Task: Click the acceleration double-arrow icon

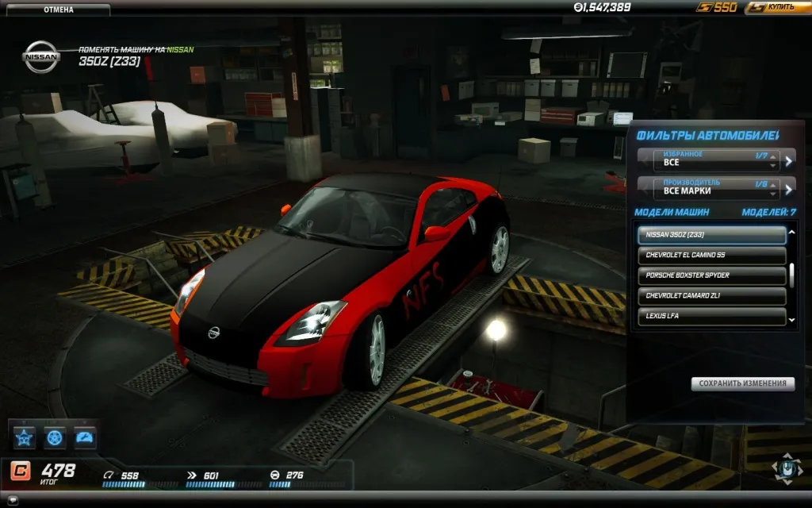Action: pos(192,475)
